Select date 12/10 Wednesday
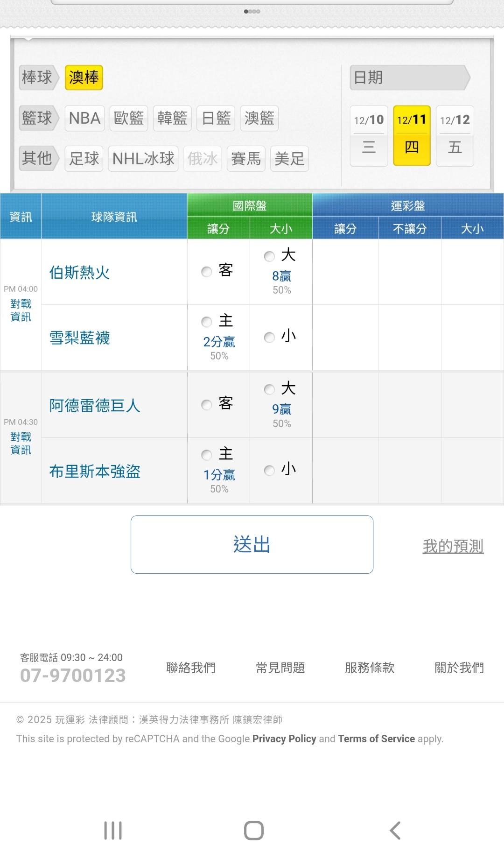 [369, 135]
